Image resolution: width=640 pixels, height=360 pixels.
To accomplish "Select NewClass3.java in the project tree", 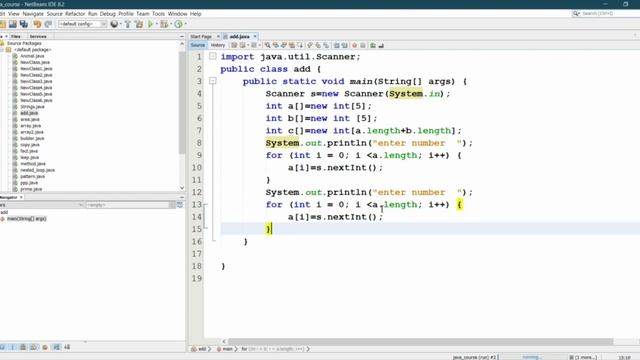I will (x=36, y=81).
